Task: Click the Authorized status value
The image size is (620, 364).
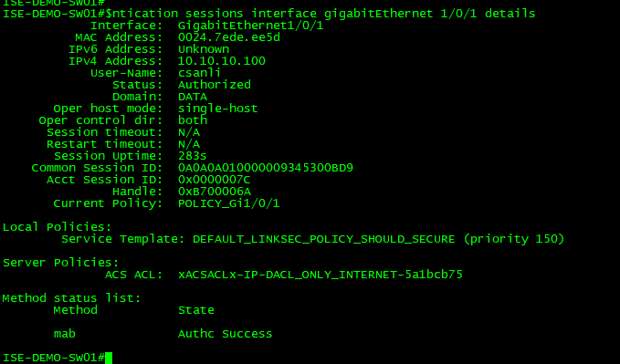Action: pos(215,85)
